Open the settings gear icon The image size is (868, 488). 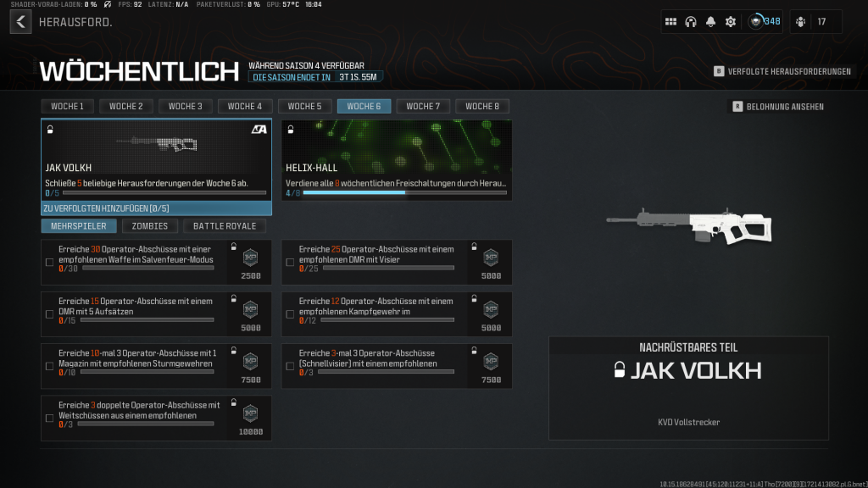(x=730, y=22)
